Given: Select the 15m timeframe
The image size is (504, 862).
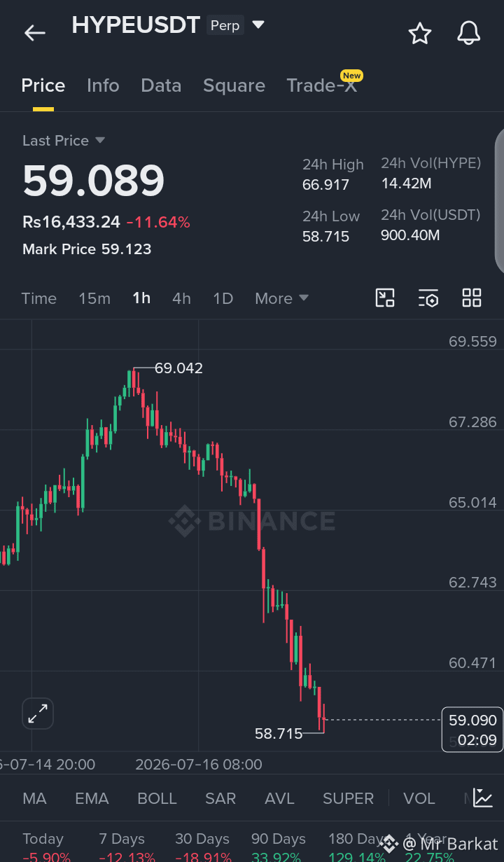Looking at the screenshot, I should point(94,298).
